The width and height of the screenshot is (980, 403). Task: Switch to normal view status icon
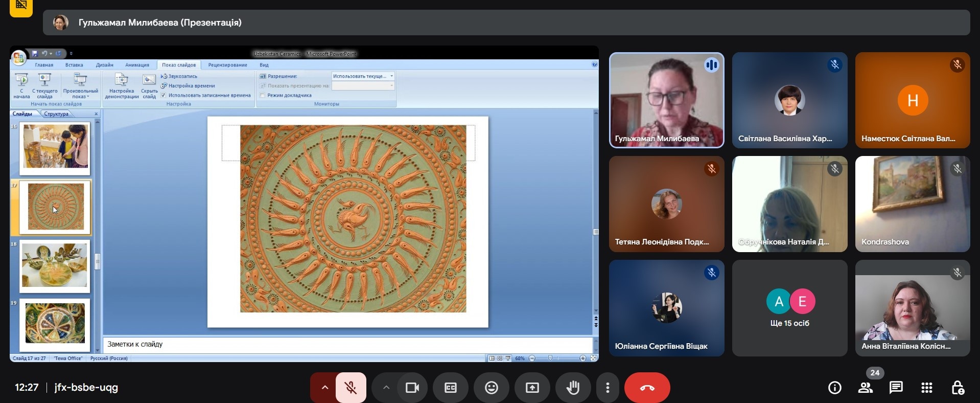point(492,359)
